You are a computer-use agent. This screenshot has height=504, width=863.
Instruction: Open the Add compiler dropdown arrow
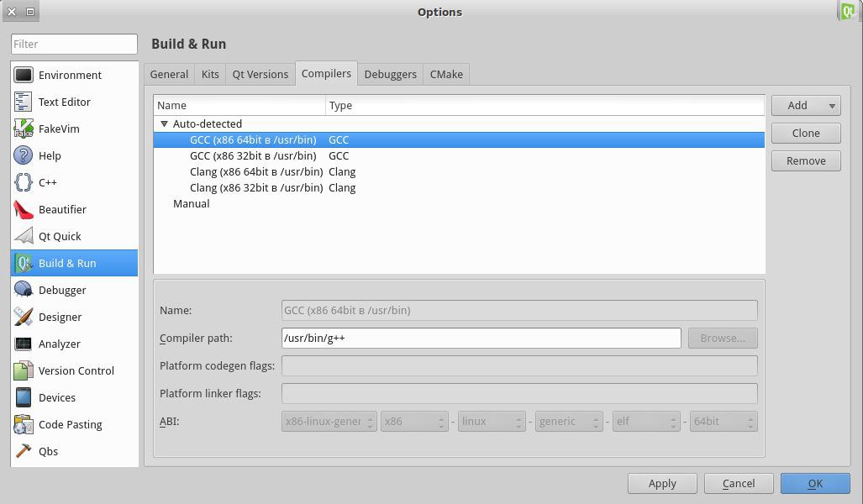pyautogui.click(x=832, y=106)
